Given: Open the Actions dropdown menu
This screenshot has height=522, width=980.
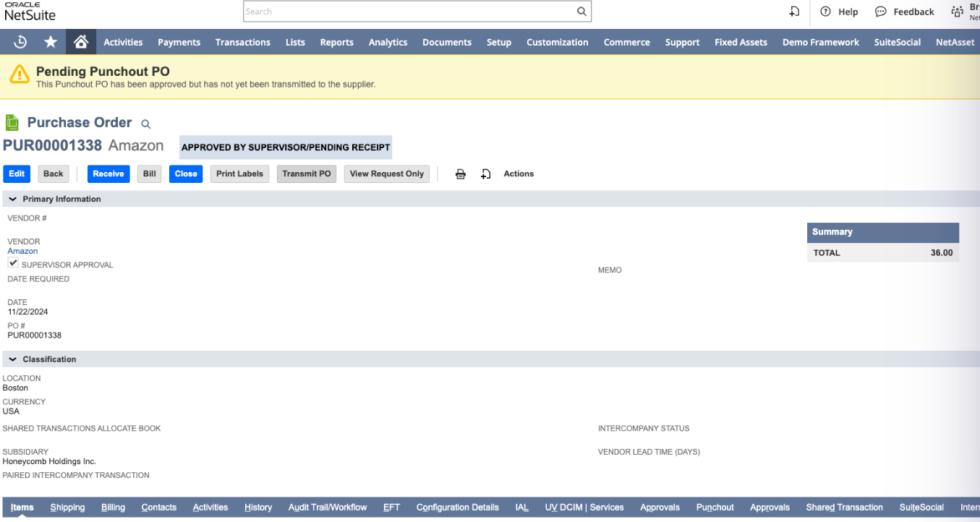Looking at the screenshot, I should click(x=519, y=174).
